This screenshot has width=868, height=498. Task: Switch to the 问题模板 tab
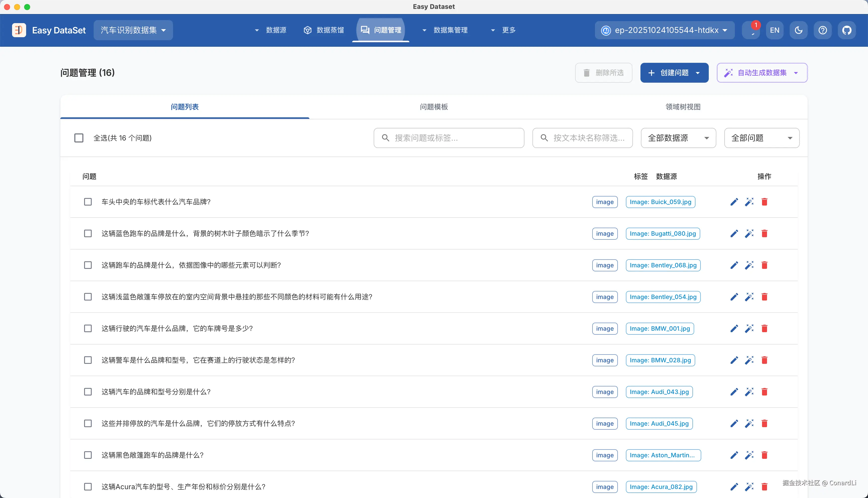coord(433,107)
